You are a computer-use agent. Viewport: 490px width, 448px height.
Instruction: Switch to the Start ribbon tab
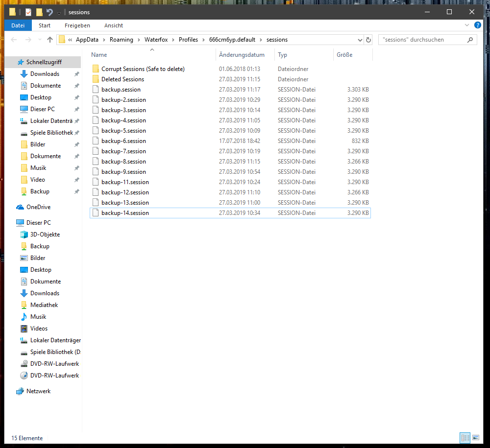(x=45, y=25)
